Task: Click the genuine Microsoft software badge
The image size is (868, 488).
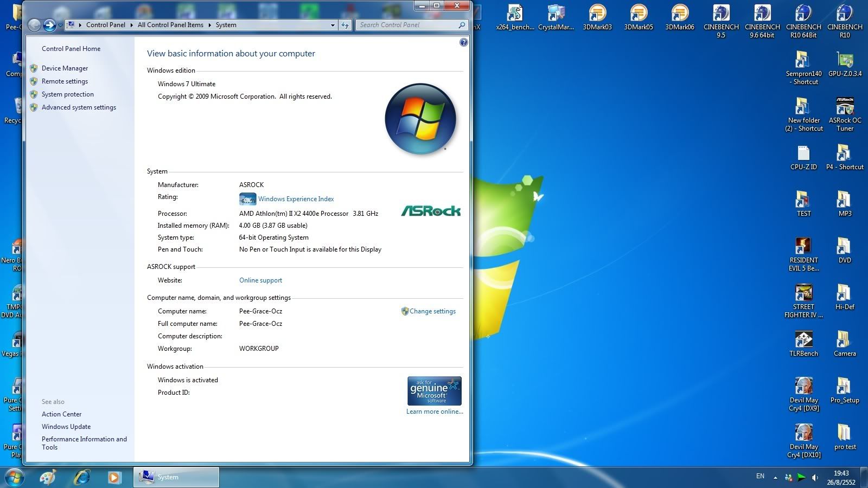Action: tap(435, 391)
